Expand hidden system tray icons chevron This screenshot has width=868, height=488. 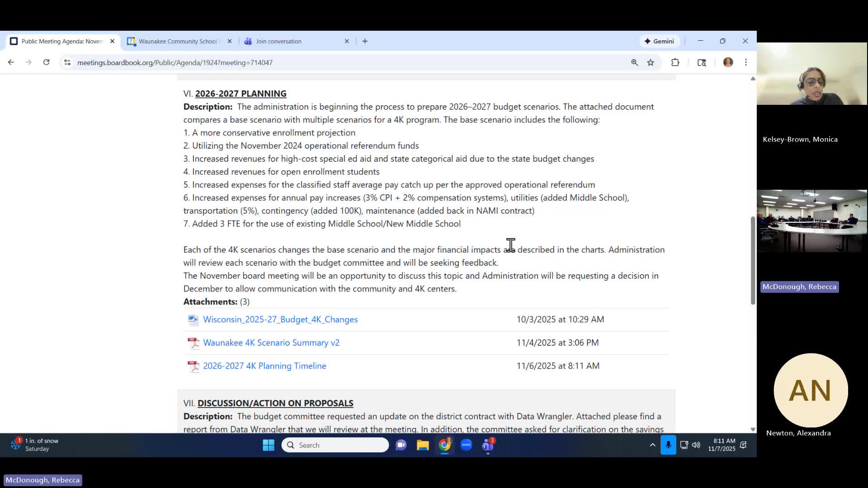point(652,445)
